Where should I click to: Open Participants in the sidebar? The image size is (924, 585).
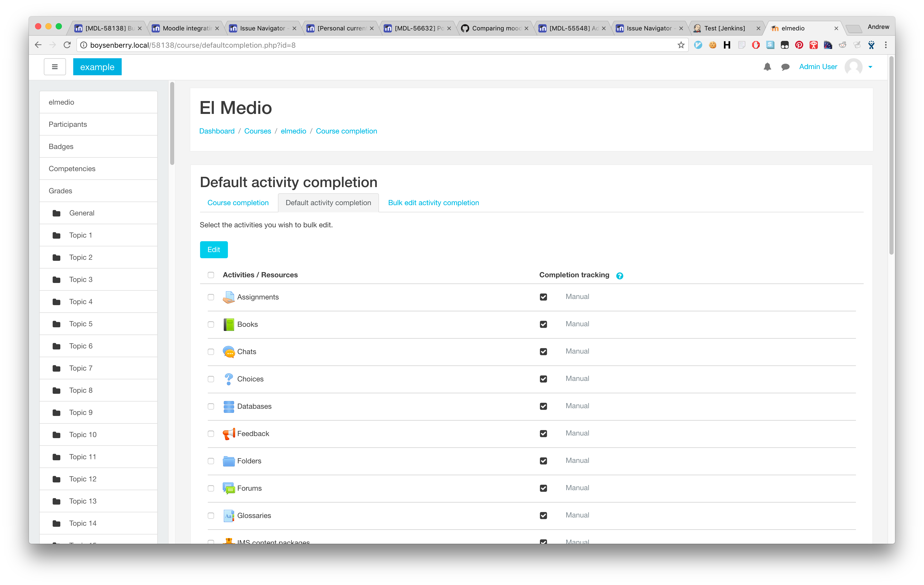click(98, 124)
